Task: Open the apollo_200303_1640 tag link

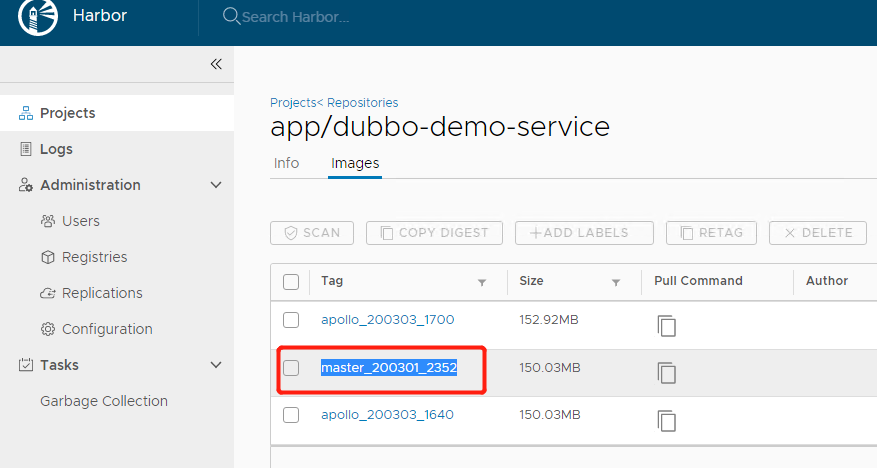Action: [x=387, y=414]
